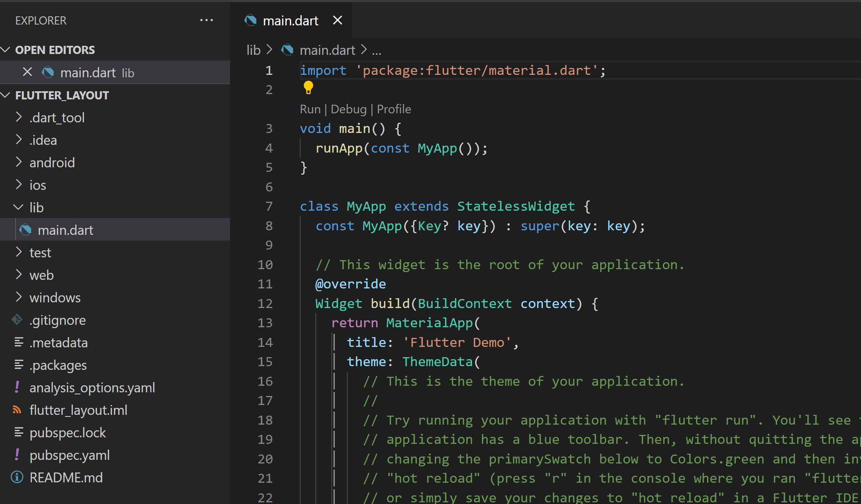Open pubspec.yaml file

(x=70, y=455)
